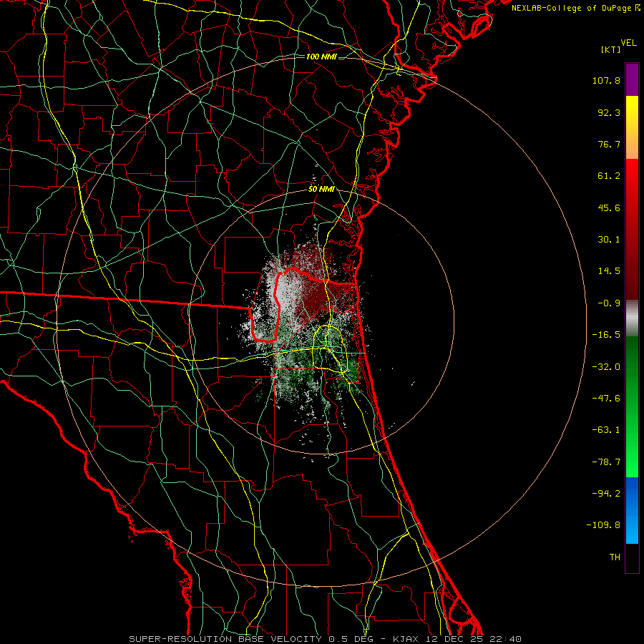The height and width of the screenshot is (644, 644).
Task: Click the Super-Resolution Base Velocity caption
Action: 325,639
